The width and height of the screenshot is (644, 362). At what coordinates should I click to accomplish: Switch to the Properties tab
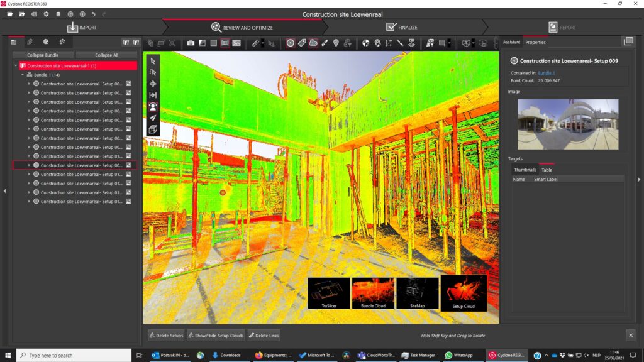(x=536, y=42)
